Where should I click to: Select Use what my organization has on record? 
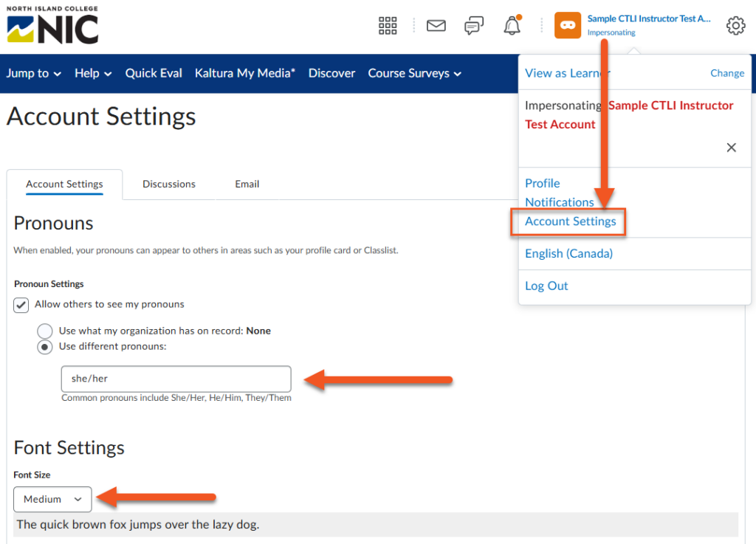point(45,331)
